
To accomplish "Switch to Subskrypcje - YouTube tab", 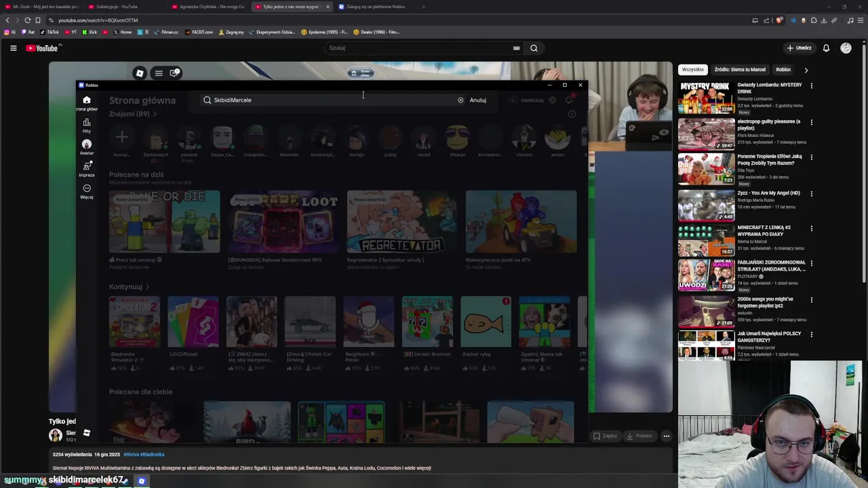I will click(125, 7).
